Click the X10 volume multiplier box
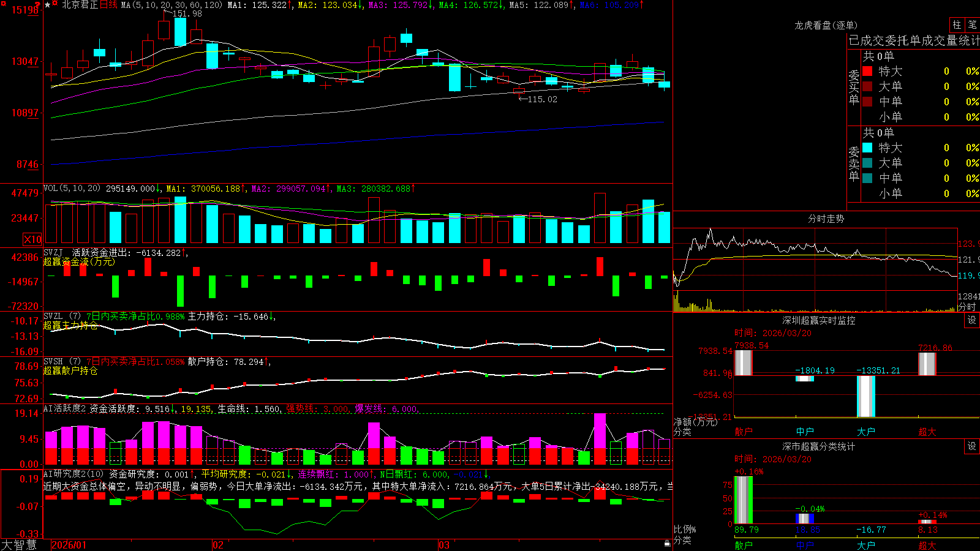This screenshot has height=551, width=980. [x=32, y=239]
